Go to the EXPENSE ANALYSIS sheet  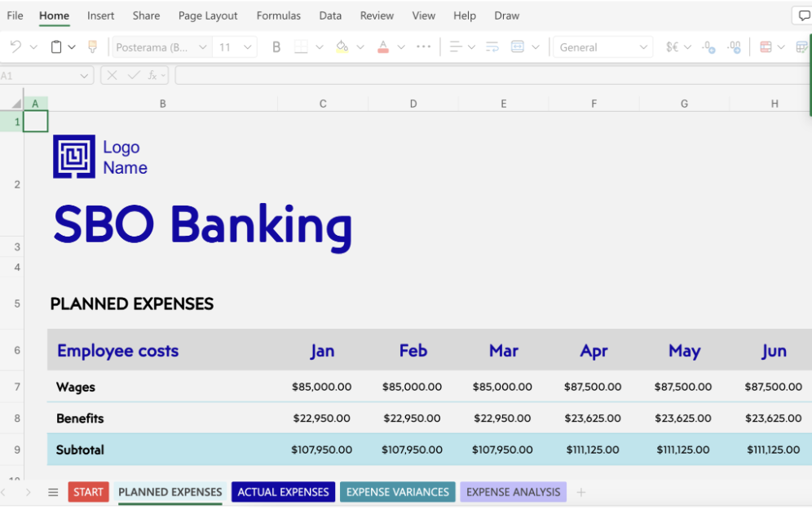(513, 492)
